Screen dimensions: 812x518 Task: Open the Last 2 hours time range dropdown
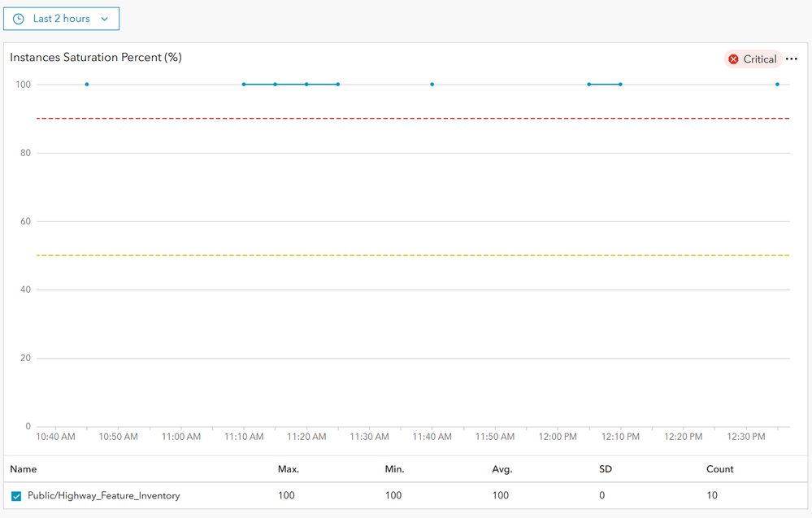[62, 19]
